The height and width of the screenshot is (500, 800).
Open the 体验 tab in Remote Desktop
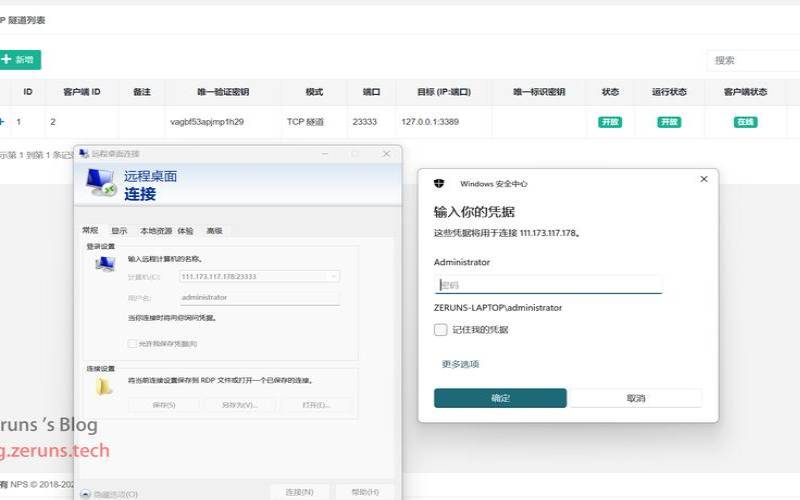pos(185,231)
